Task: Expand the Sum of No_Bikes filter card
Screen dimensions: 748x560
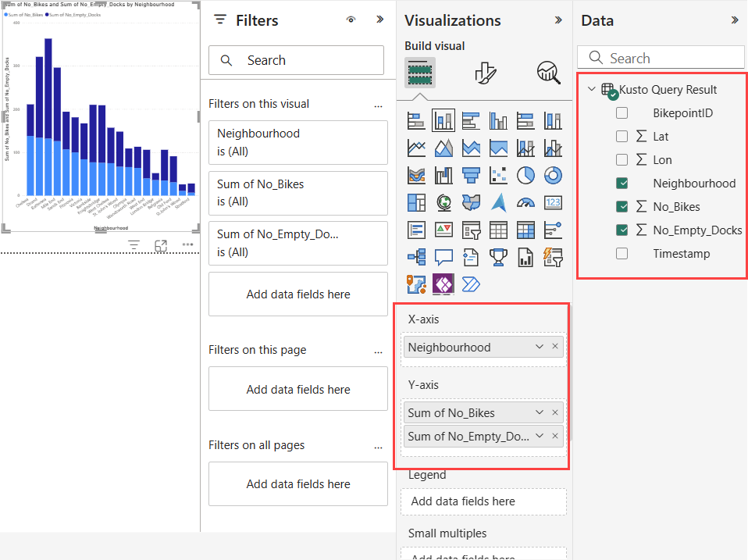Action: (298, 193)
